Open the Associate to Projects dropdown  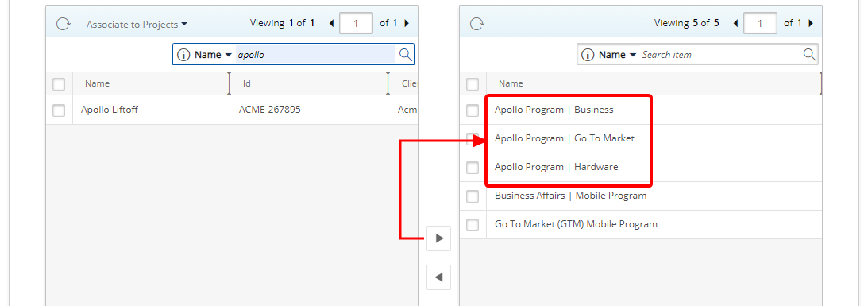pyautogui.click(x=137, y=25)
